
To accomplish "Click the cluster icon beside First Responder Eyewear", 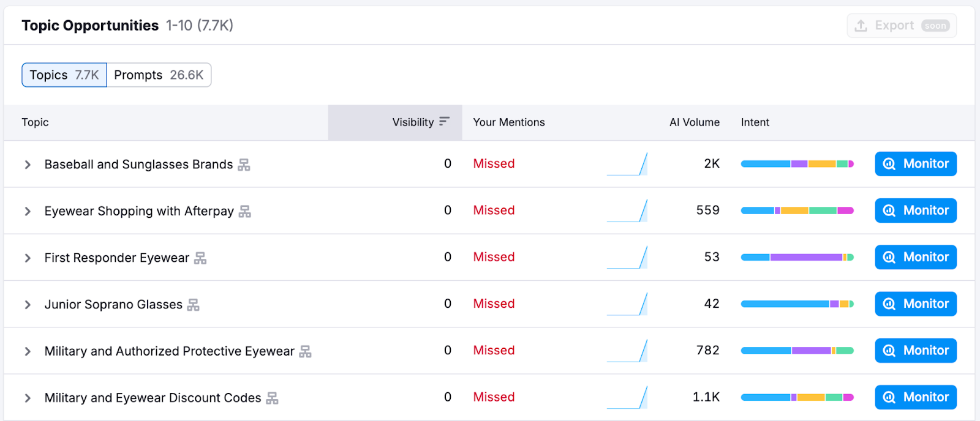I will (x=200, y=258).
